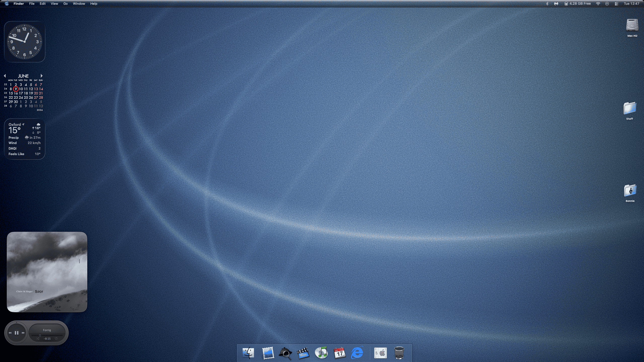
Task: Open the Malwarebytes menu bar icon
Action: coord(556,4)
